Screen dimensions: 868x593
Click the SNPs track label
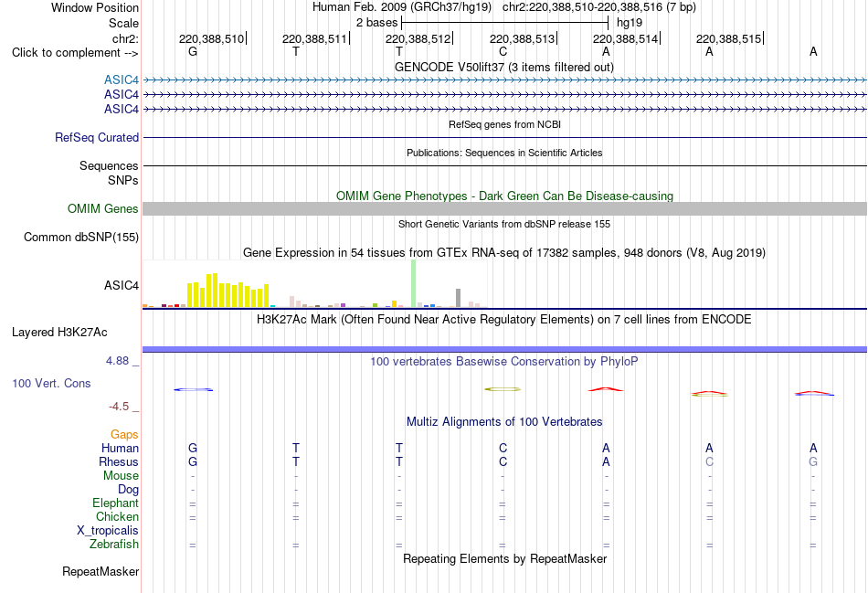(123, 181)
